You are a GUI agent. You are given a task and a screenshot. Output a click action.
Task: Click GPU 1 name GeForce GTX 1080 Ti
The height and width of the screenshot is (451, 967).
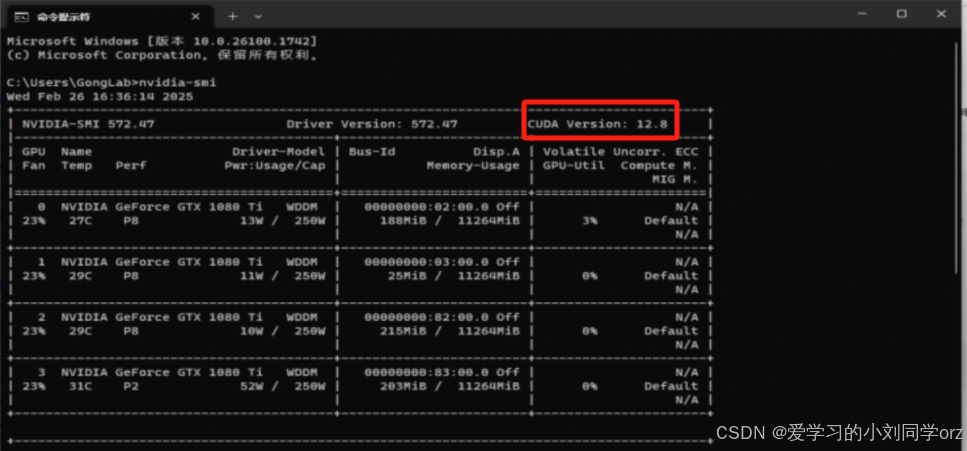click(x=162, y=262)
